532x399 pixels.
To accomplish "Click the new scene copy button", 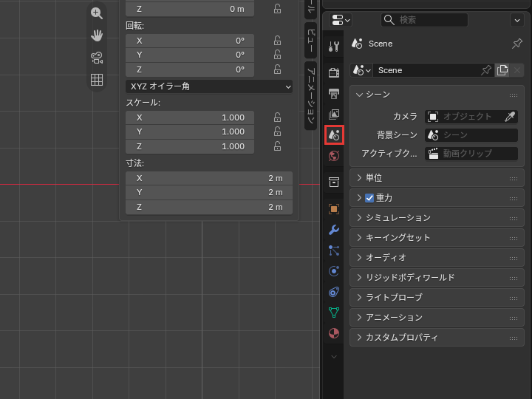I will click(x=502, y=70).
